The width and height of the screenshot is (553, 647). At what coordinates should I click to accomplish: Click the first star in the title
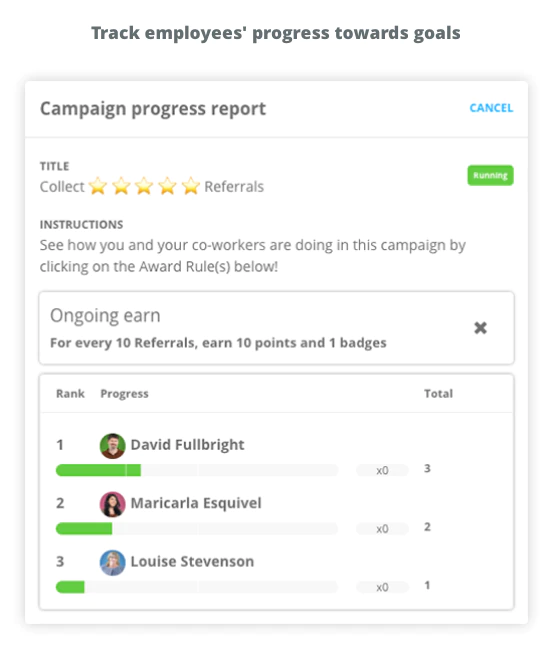(x=98, y=186)
